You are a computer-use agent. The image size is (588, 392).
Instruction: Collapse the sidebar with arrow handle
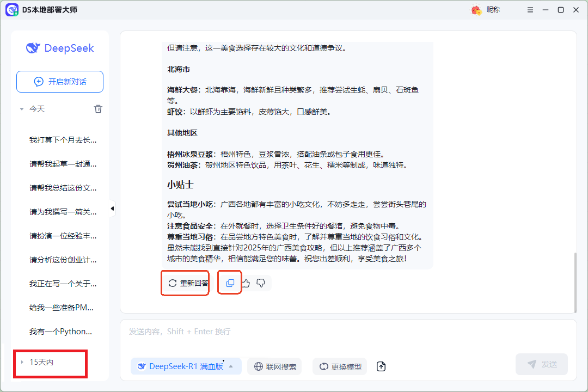pyautogui.click(x=112, y=209)
